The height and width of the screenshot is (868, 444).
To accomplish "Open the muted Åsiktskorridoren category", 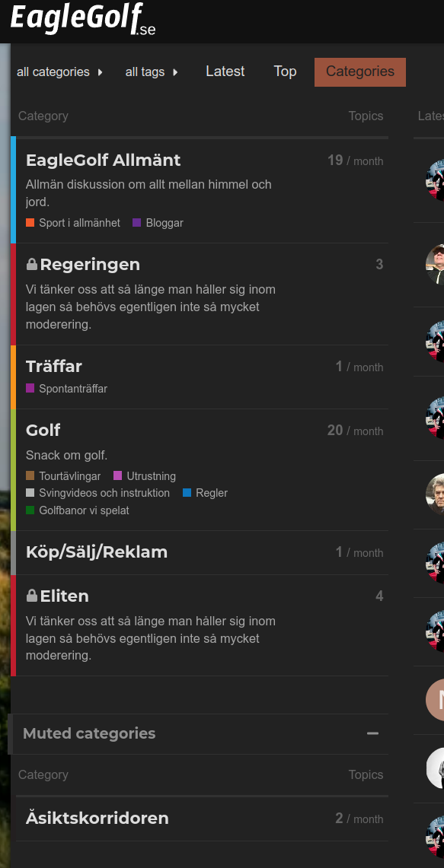I will point(97,819).
